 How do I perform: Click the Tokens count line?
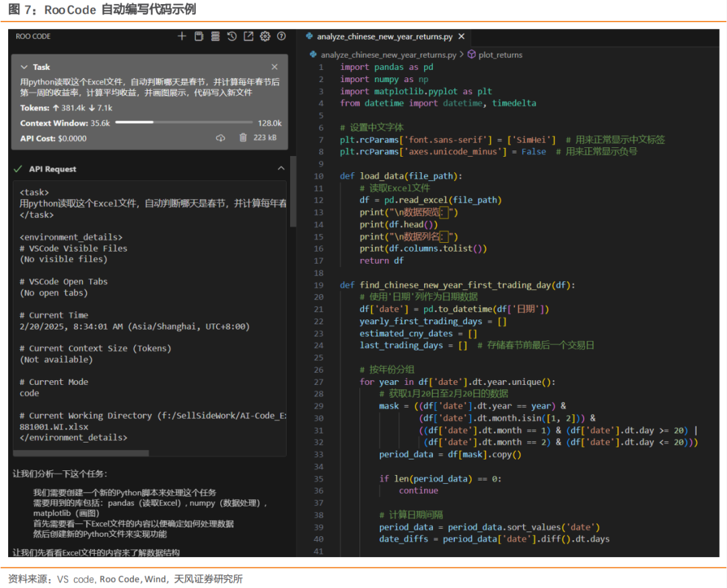[66, 108]
